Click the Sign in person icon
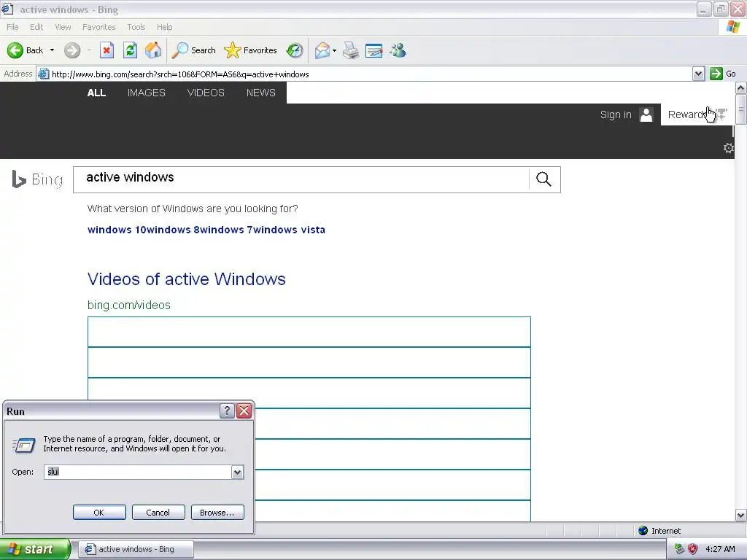This screenshot has width=747, height=560. pyautogui.click(x=646, y=114)
